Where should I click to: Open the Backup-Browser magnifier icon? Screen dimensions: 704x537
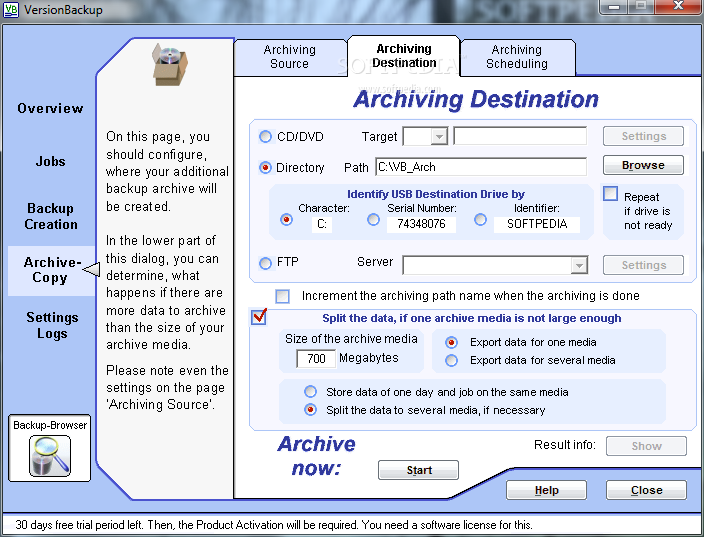point(50,456)
